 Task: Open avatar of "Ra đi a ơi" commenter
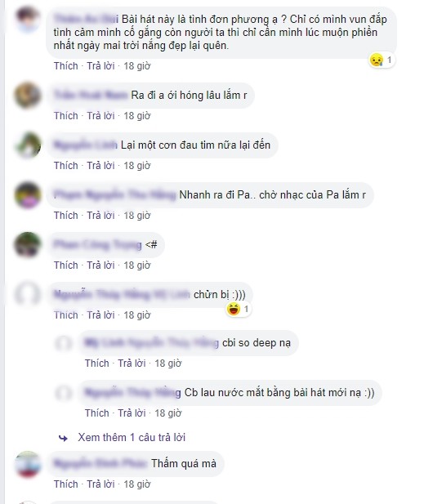28,96
